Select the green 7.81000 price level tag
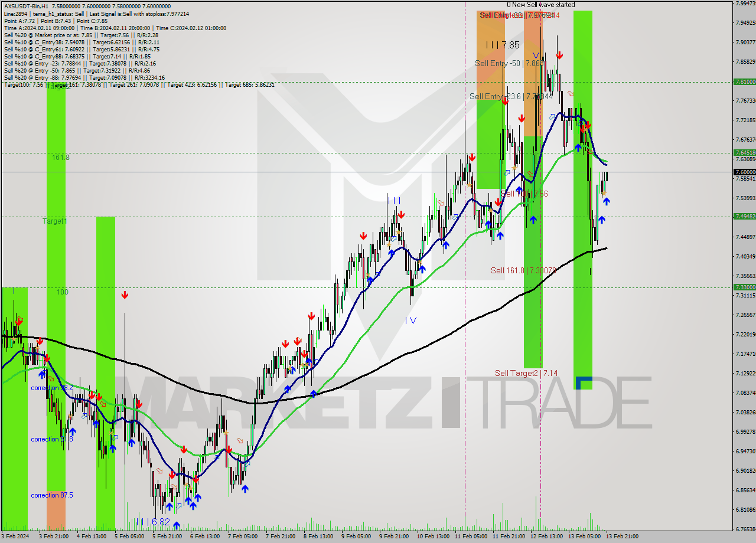This screenshot has height=543, width=756. pyautogui.click(x=744, y=82)
